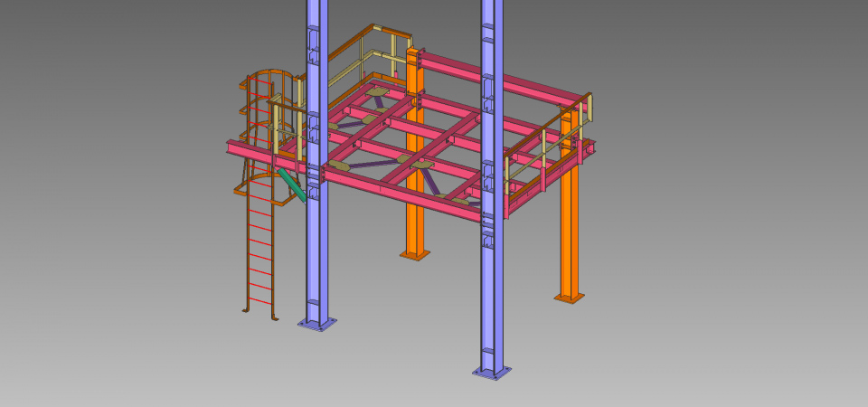Click the base plate of front-left purple column
The width and height of the screenshot is (868, 407).
point(316,324)
